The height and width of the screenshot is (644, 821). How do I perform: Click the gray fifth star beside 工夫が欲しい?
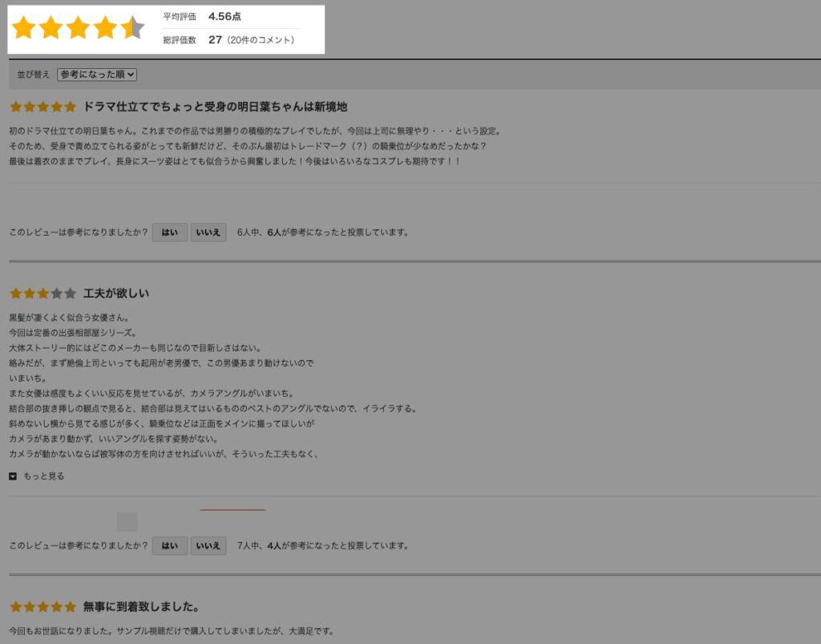[71, 294]
